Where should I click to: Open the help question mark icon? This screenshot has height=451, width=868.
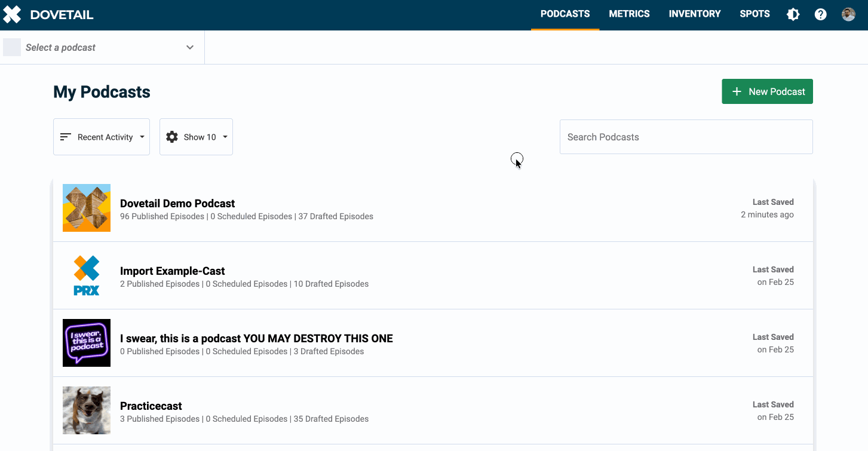click(x=820, y=14)
